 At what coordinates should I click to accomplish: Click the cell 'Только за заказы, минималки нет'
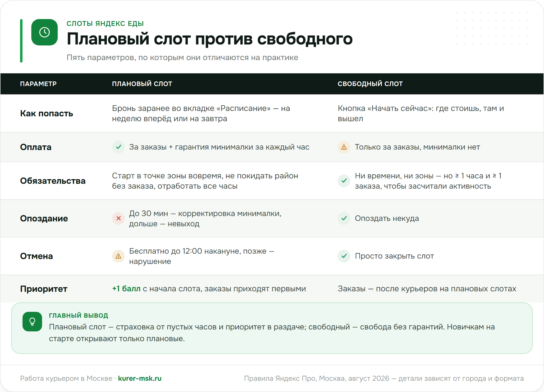tap(418, 147)
